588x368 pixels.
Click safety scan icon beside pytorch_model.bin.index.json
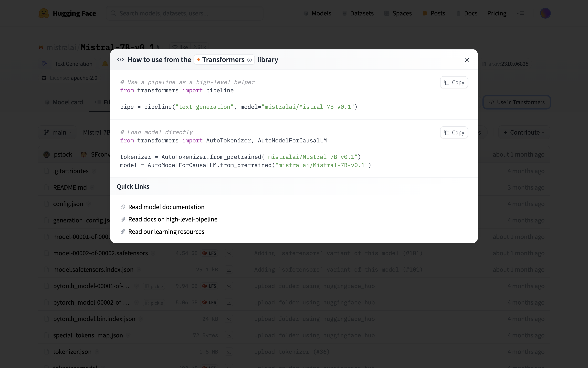click(141, 319)
